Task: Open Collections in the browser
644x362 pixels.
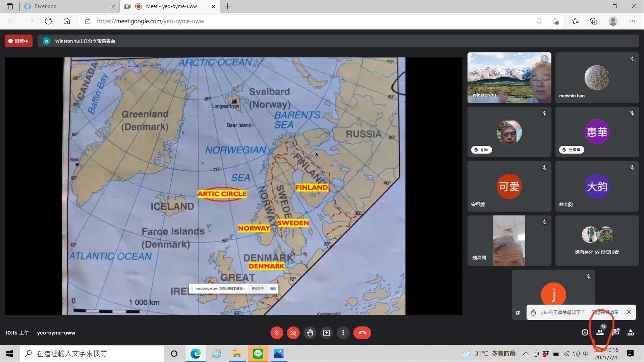Action: 594,21
